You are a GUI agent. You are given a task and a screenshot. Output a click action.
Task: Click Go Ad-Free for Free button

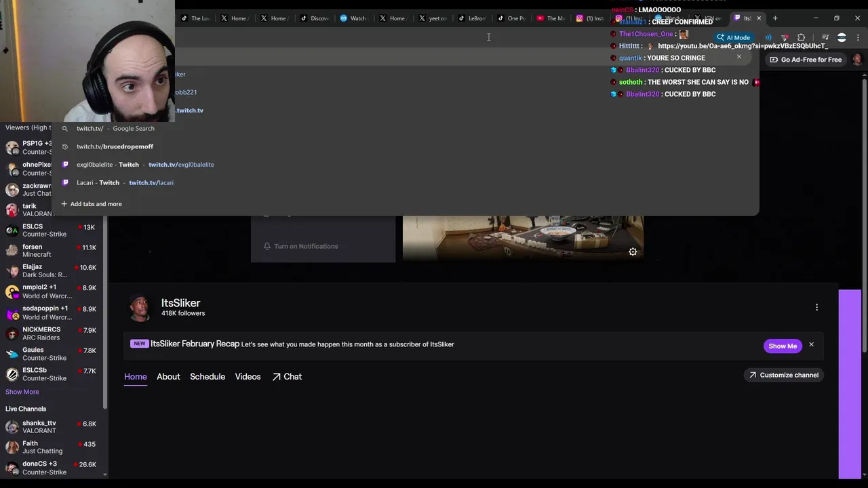pos(806,60)
